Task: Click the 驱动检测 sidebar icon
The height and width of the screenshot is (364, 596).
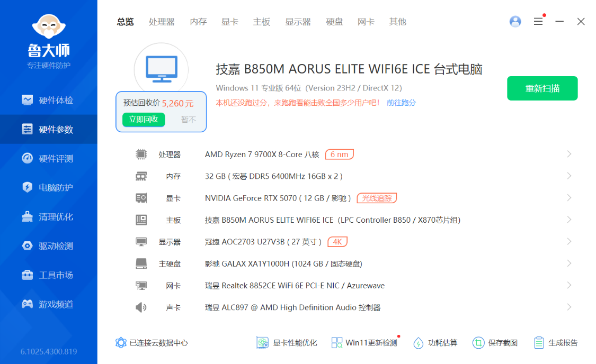Action: (x=28, y=245)
